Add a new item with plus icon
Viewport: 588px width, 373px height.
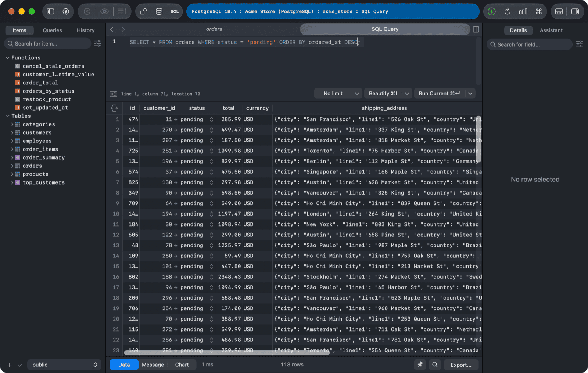(10, 365)
